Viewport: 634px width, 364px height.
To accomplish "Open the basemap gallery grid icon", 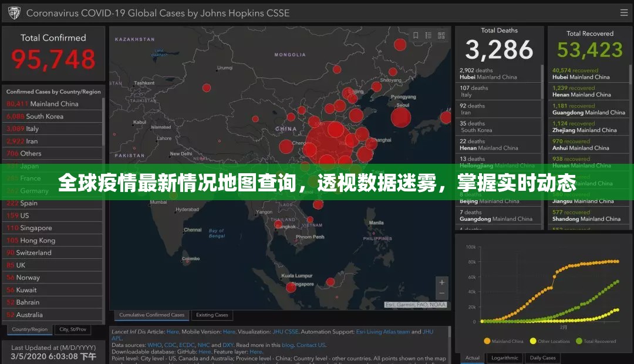I will pyautogui.click(x=441, y=36).
